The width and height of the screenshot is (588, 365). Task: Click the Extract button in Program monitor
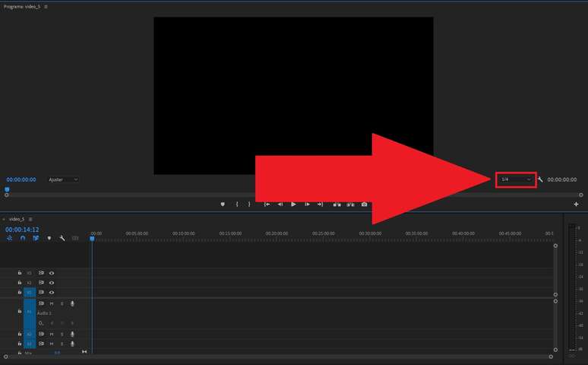(x=350, y=205)
